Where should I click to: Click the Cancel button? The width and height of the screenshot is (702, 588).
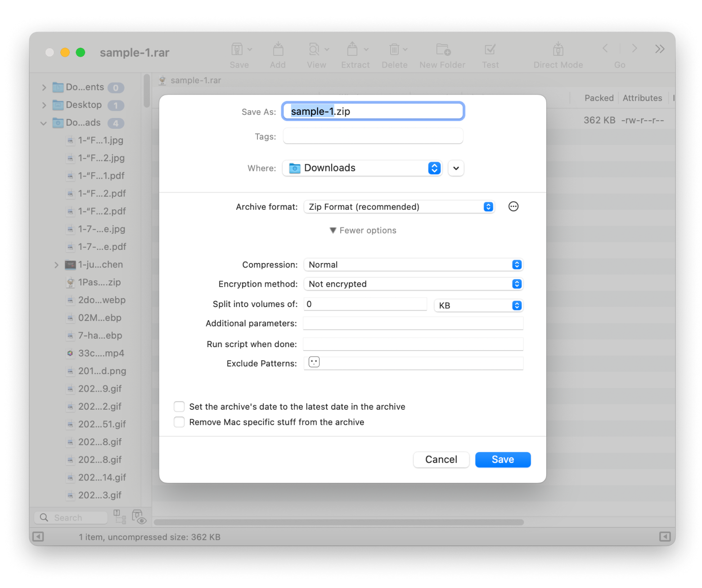point(441,460)
